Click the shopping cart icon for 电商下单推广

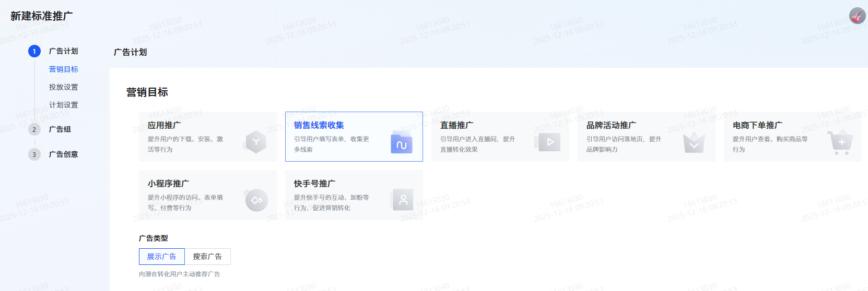pos(840,142)
